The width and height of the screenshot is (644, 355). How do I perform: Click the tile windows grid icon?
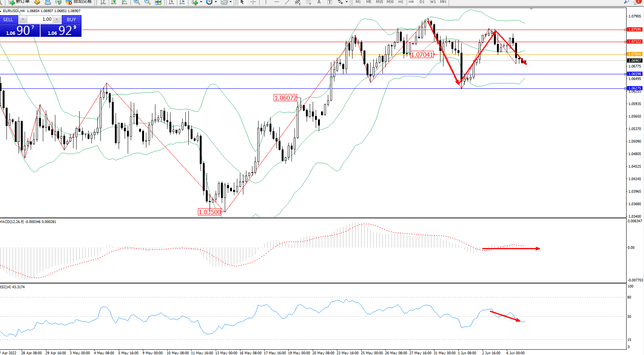click(x=158, y=2)
